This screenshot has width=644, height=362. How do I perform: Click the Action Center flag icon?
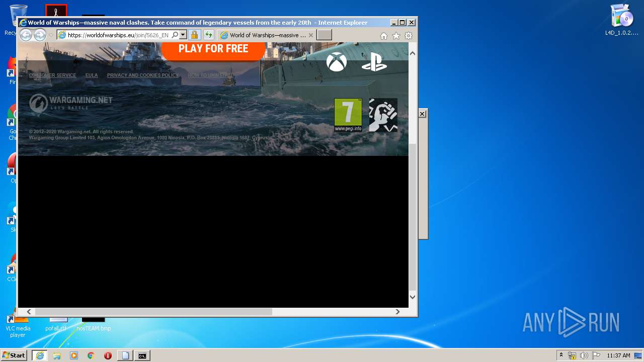pos(596,355)
